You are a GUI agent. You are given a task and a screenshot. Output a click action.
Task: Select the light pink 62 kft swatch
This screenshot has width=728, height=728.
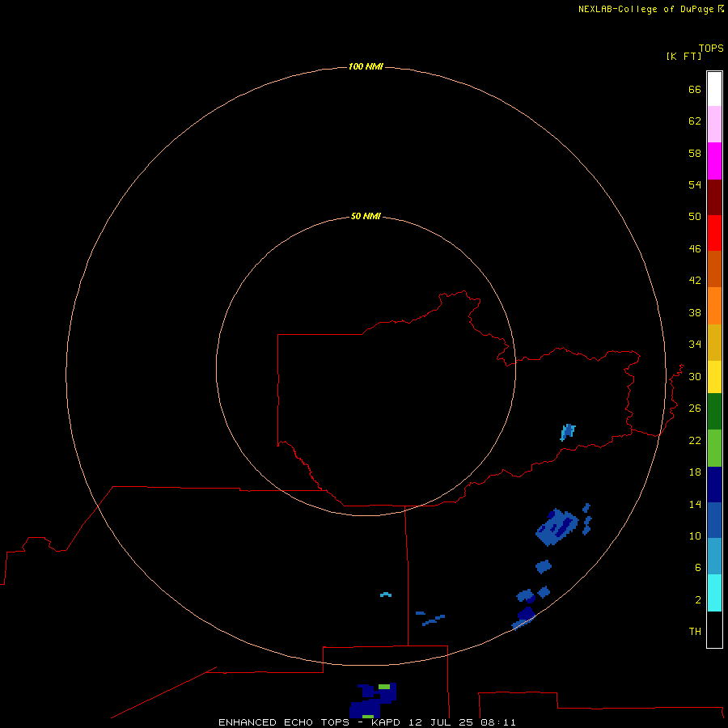coord(714,124)
